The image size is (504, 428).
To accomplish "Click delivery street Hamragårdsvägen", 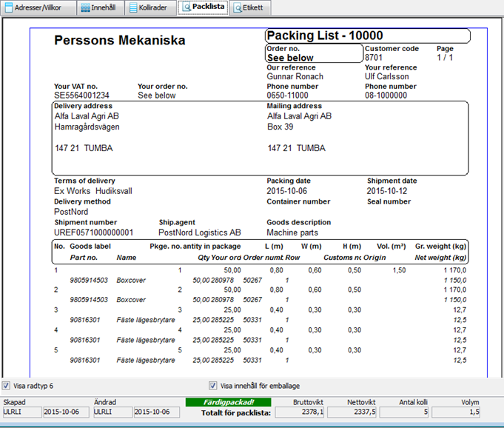I will coord(87,127).
